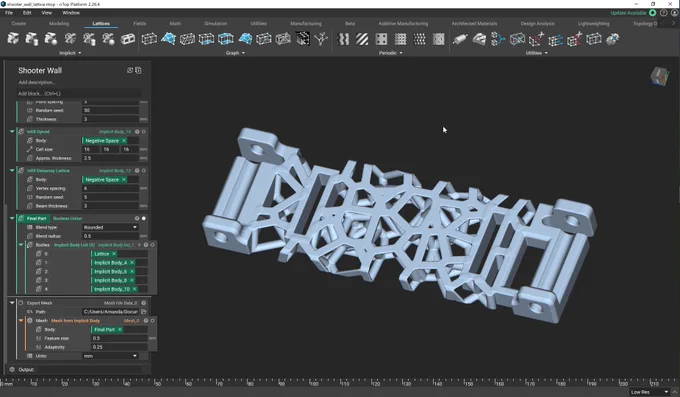This screenshot has height=397, width=680.
Task: Open the Edit menu
Action: pyautogui.click(x=27, y=13)
